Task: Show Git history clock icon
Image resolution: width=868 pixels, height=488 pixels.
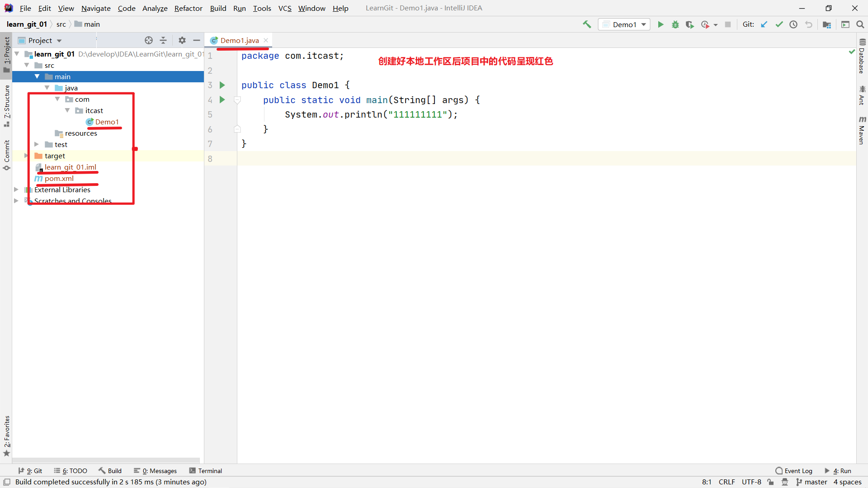Action: click(793, 24)
